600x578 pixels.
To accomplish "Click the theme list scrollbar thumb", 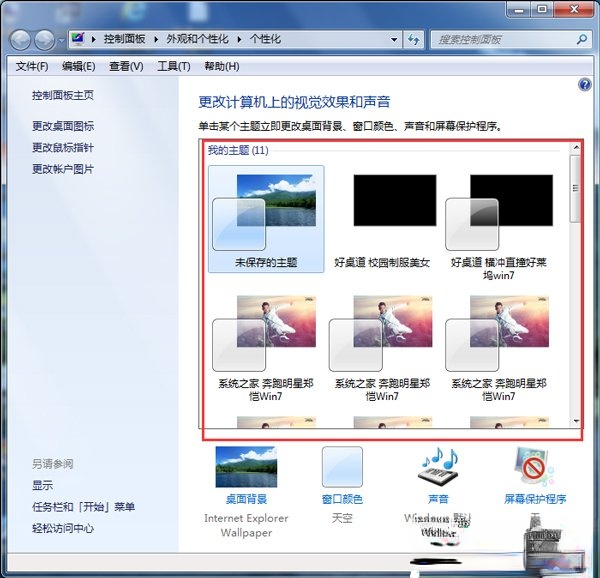I will [575, 188].
